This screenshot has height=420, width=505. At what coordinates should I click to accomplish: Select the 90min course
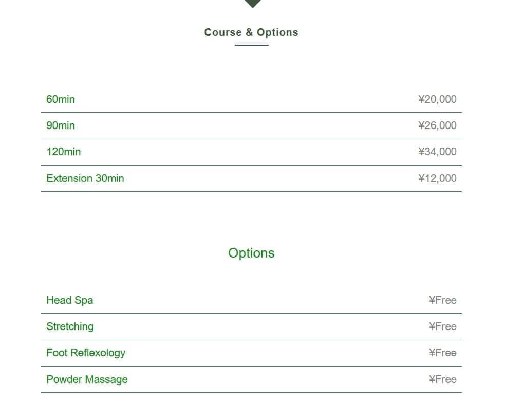click(61, 125)
